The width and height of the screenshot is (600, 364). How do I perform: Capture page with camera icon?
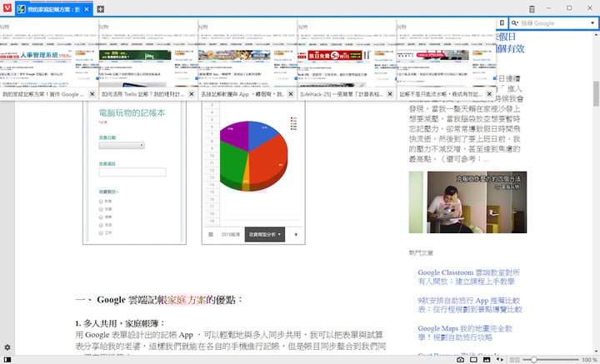pos(460,359)
